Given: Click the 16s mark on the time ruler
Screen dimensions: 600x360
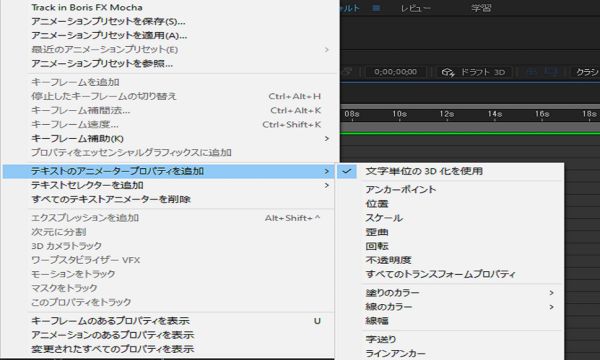Looking at the screenshot, I should (x=542, y=114).
